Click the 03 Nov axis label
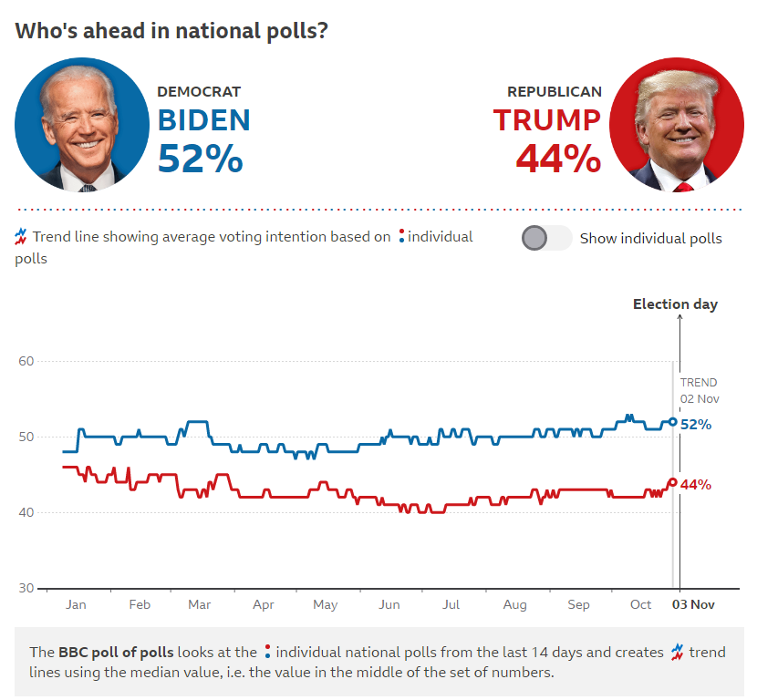Viewport: 778px width, 700px height. tap(693, 605)
